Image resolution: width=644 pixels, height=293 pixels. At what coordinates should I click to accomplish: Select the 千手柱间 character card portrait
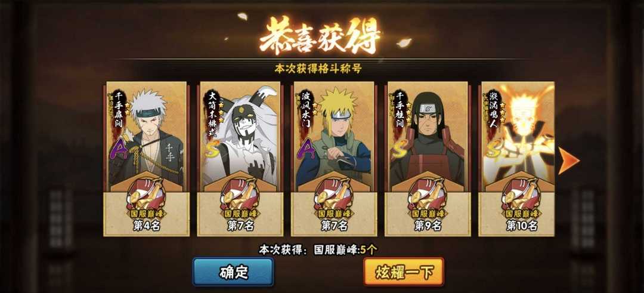428,134
